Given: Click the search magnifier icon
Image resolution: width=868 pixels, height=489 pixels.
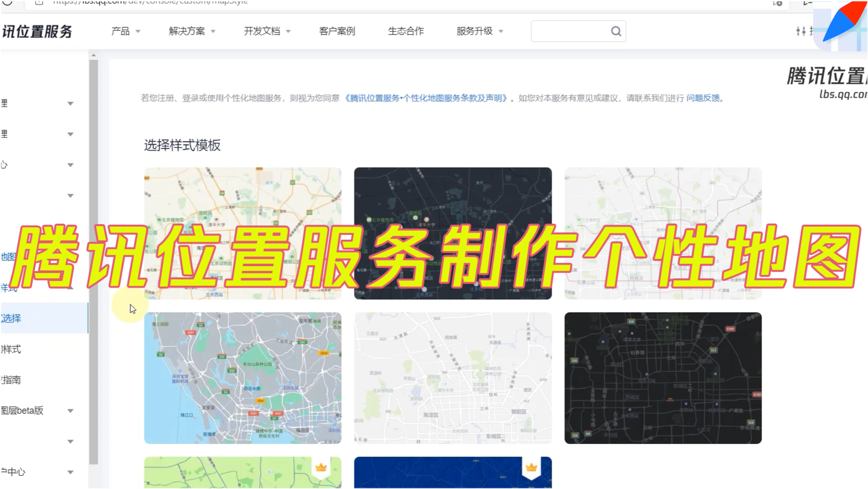Looking at the screenshot, I should [x=616, y=31].
